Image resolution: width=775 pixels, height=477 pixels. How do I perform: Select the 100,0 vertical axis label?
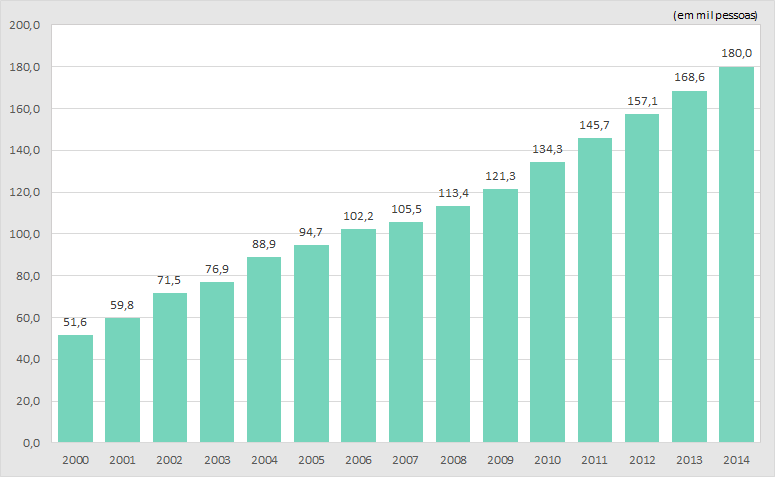click(23, 234)
